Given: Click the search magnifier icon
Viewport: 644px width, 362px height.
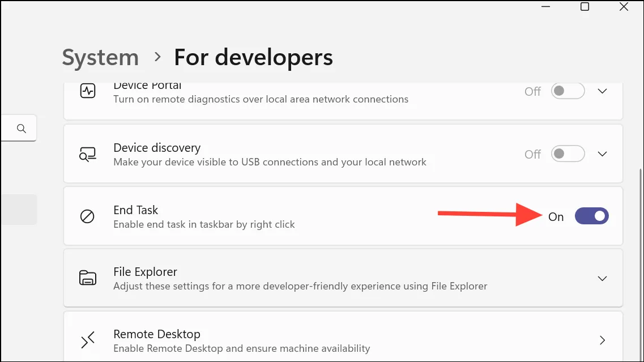Looking at the screenshot, I should (22, 129).
